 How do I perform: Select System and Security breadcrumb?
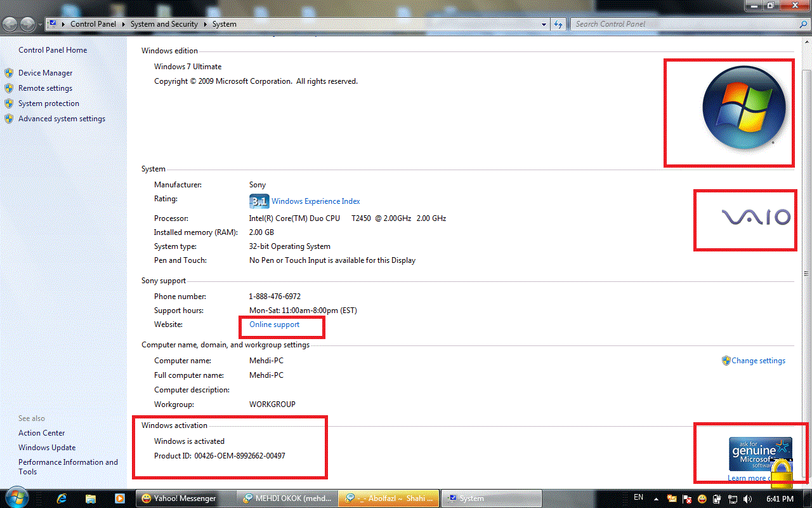(x=164, y=24)
